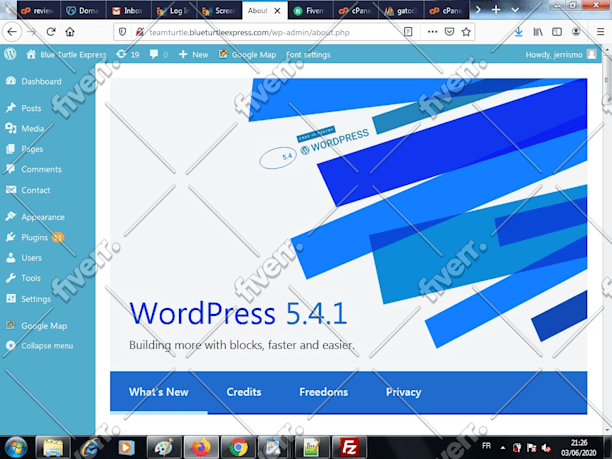612x459 pixels.
Task: Open the New content menu
Action: [194, 55]
